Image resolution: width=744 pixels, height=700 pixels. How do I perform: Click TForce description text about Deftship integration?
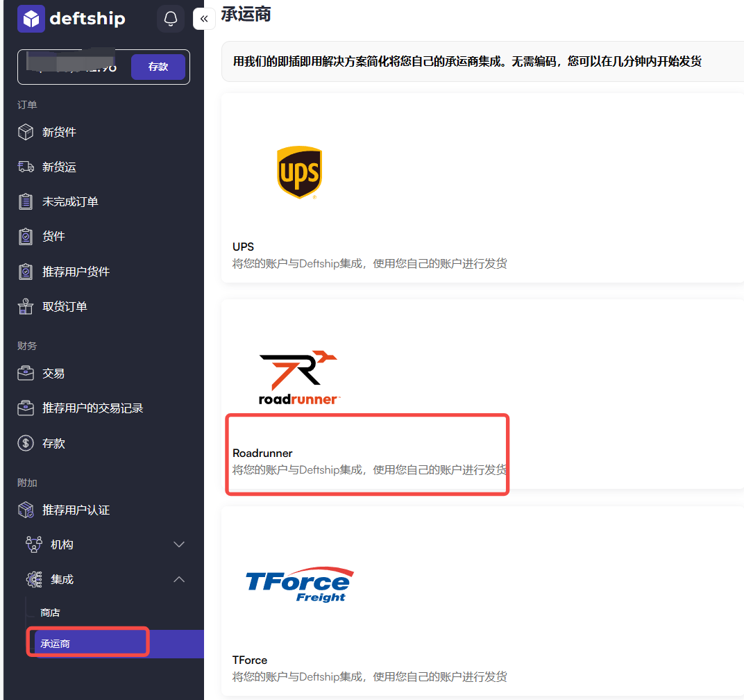[369, 676]
